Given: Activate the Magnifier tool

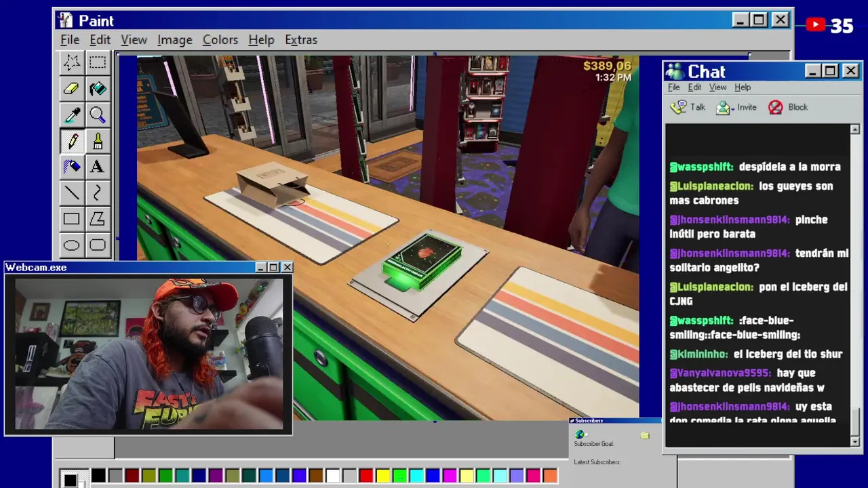Looking at the screenshot, I should pyautogui.click(x=97, y=115).
